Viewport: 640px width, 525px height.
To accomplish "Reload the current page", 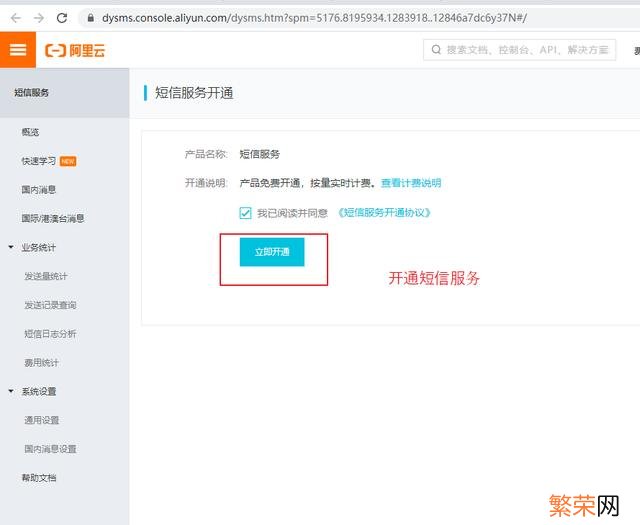I will [x=62, y=18].
